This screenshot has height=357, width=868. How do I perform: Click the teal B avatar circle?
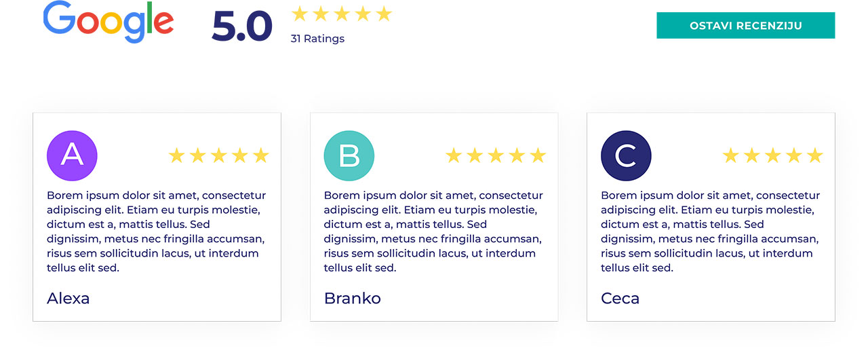pyautogui.click(x=349, y=155)
